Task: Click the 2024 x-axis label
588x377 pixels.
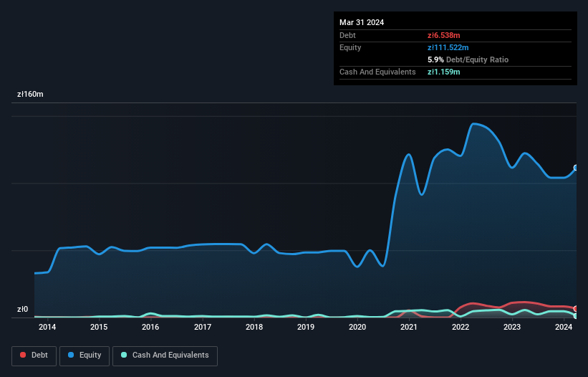Action: [x=564, y=327]
